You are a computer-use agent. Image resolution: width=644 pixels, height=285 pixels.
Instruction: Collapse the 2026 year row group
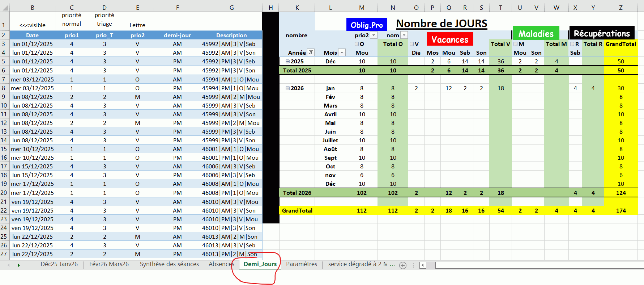[288, 88]
